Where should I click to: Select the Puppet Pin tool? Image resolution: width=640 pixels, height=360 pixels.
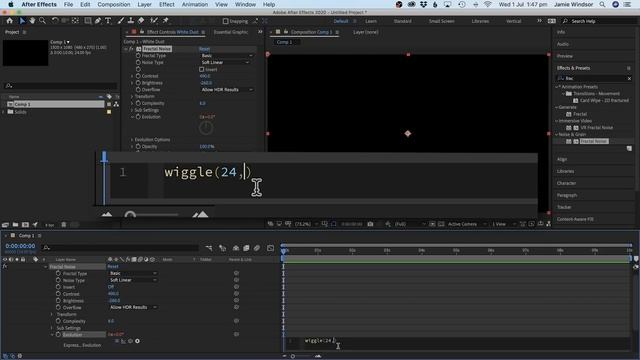[x=166, y=20]
